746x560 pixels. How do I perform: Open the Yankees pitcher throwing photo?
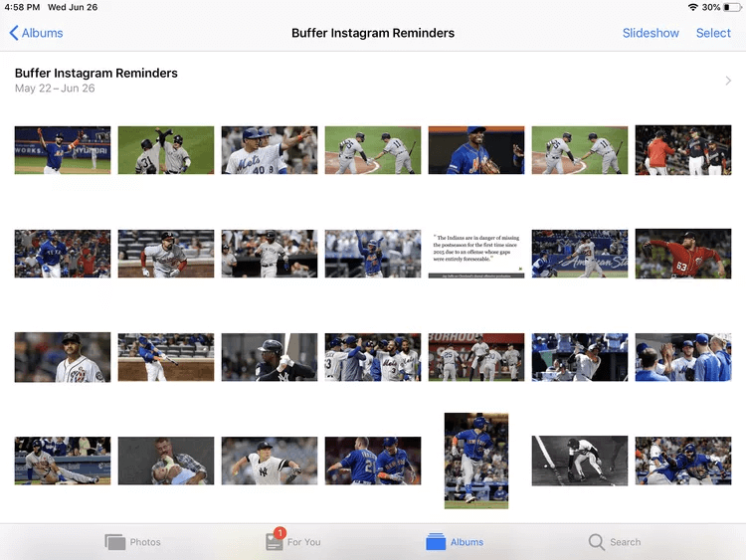270,461
